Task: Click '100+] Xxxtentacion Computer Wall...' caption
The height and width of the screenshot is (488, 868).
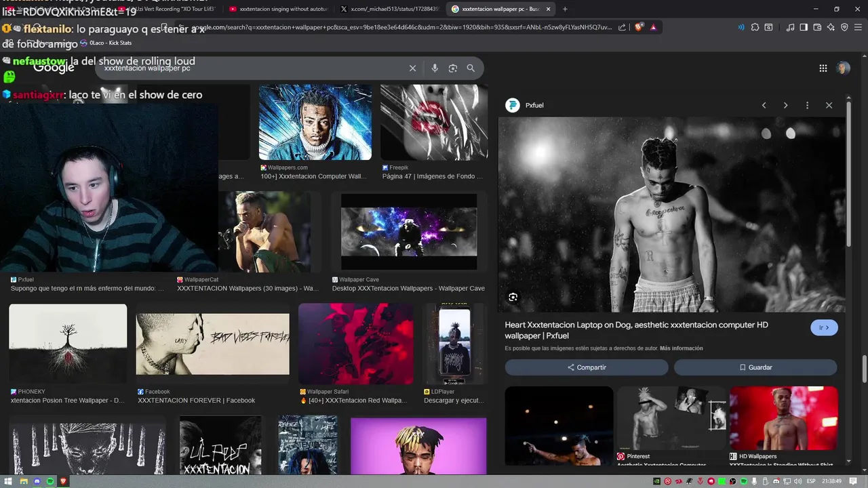Action: (313, 176)
